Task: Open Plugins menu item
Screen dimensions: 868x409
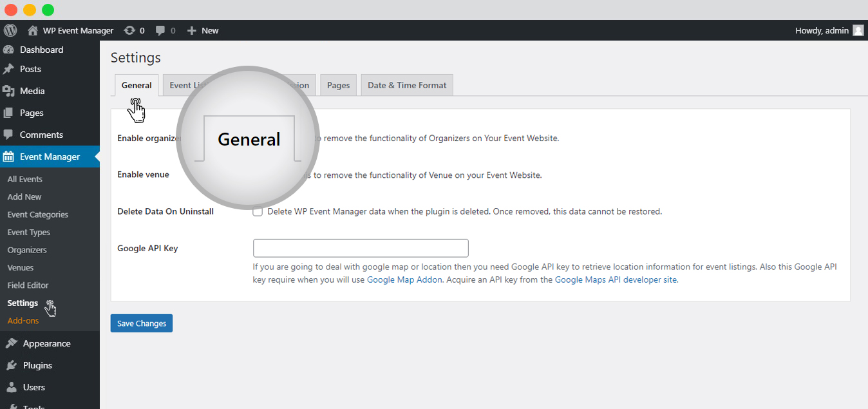Action: pos(37,365)
